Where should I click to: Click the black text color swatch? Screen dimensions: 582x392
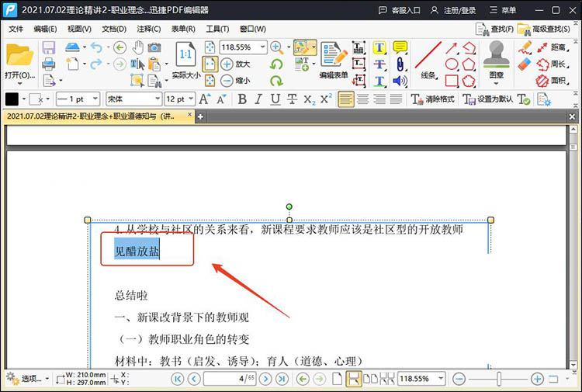pos(12,99)
